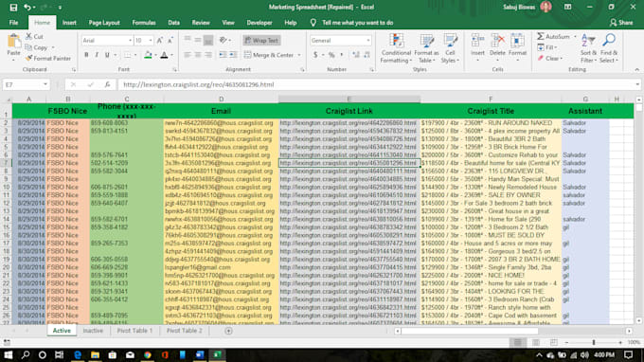The image size is (644, 362).
Task: Switch to the Insert ribbon tab
Action: point(69,23)
